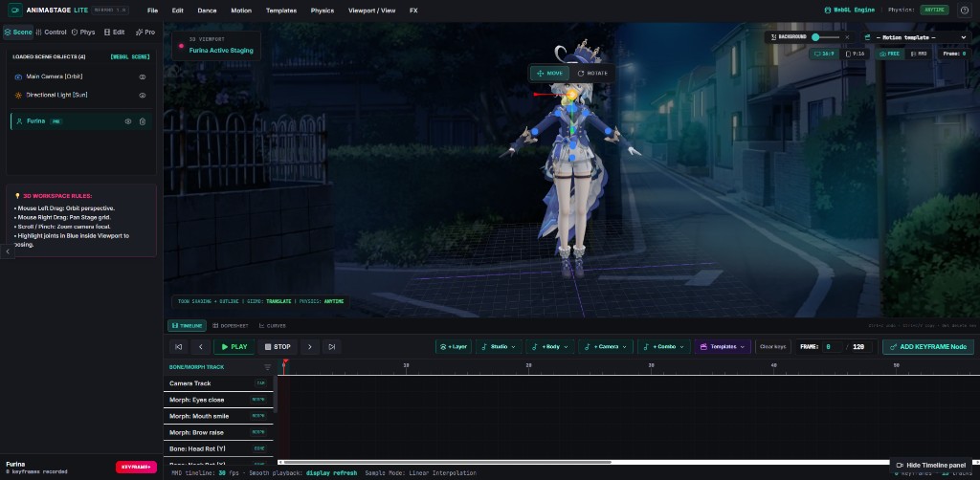Switch to the Phys sidebar tab
Screen dimensions: 980x480
click(84, 32)
